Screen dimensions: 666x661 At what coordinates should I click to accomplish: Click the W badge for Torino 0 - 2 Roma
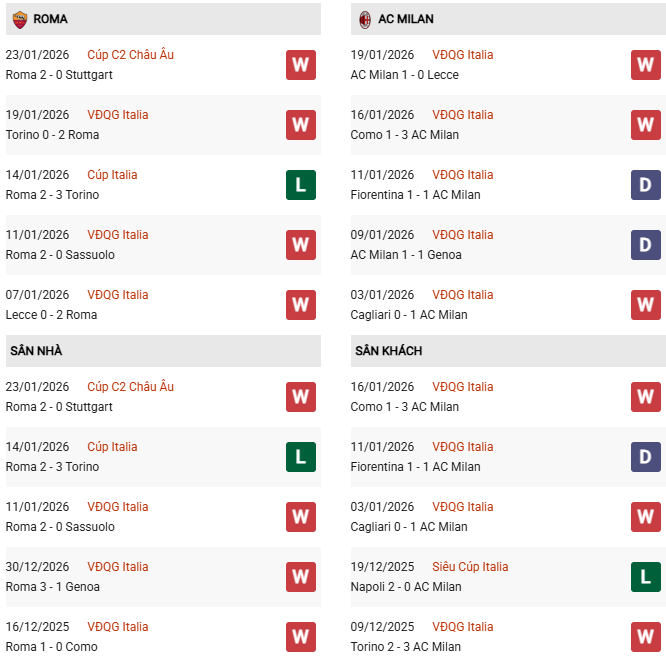click(x=300, y=125)
